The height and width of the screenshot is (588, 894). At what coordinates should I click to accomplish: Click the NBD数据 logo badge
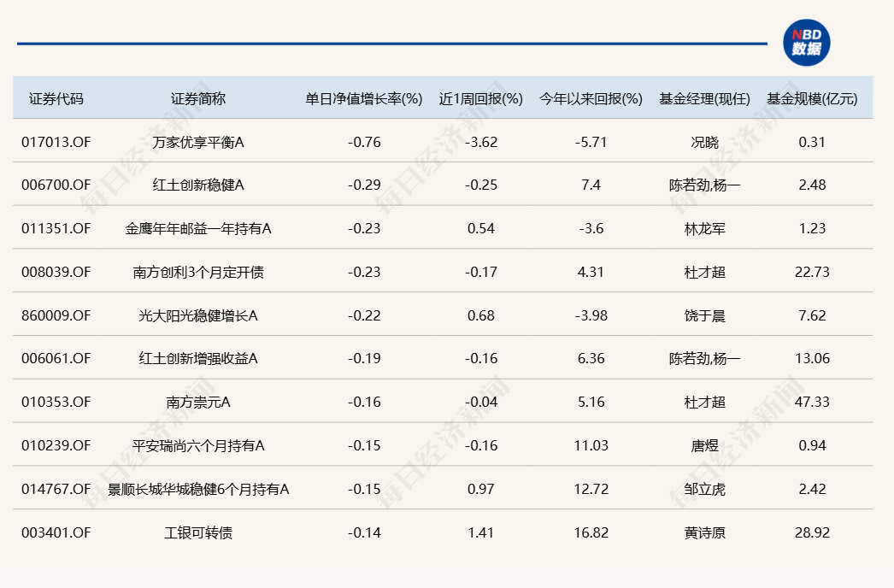coord(806,43)
